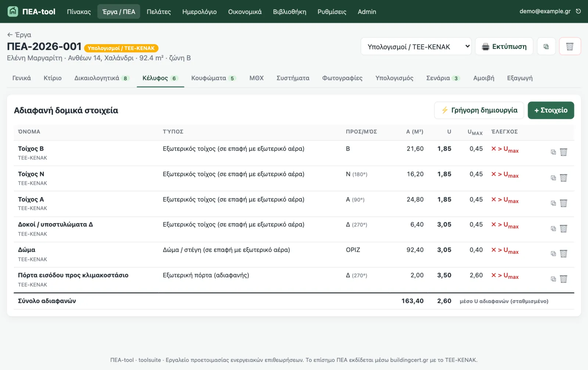Screen dimensions: 588x370
Task: Switch to the Κουφώματα tab
Action: [x=213, y=78]
